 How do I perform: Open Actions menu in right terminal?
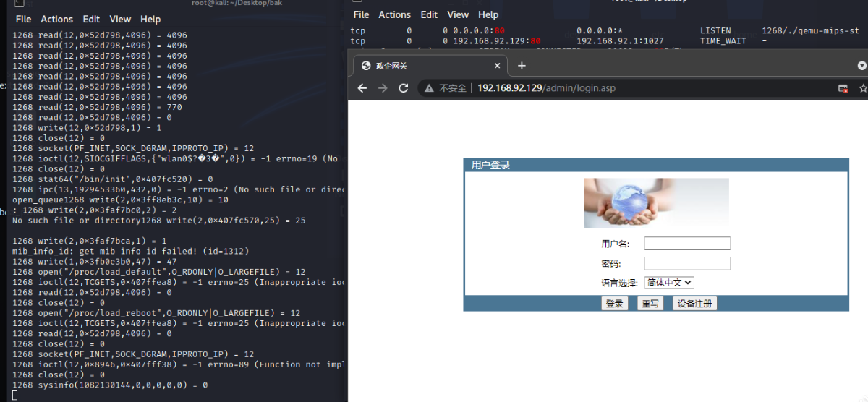[x=394, y=14]
